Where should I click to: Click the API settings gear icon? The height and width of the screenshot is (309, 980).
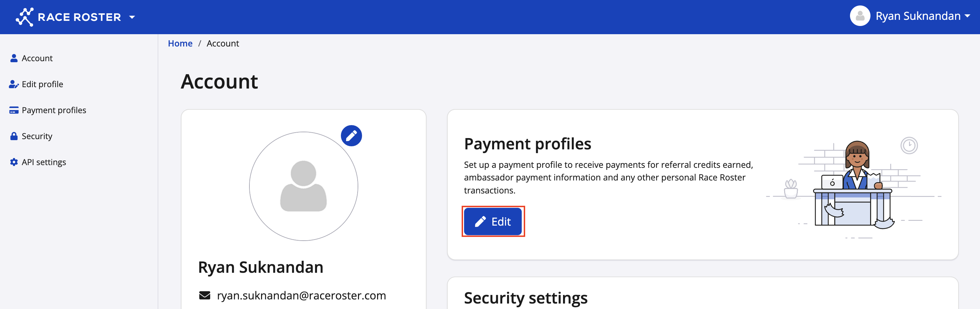14,162
